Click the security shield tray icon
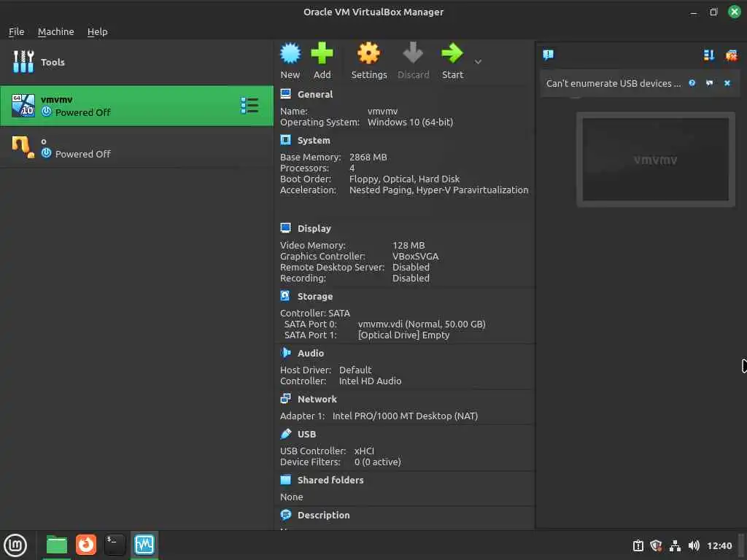This screenshot has width=747, height=560. pyautogui.click(x=656, y=545)
